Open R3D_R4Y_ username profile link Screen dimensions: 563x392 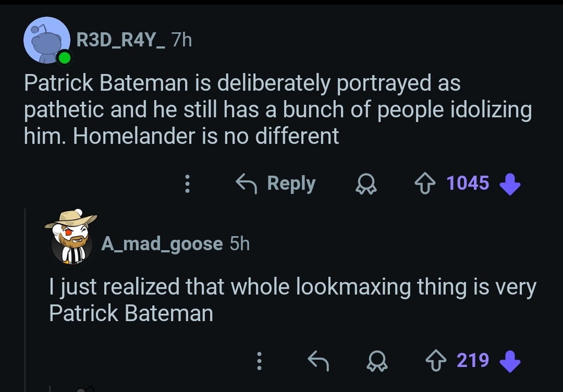point(121,39)
